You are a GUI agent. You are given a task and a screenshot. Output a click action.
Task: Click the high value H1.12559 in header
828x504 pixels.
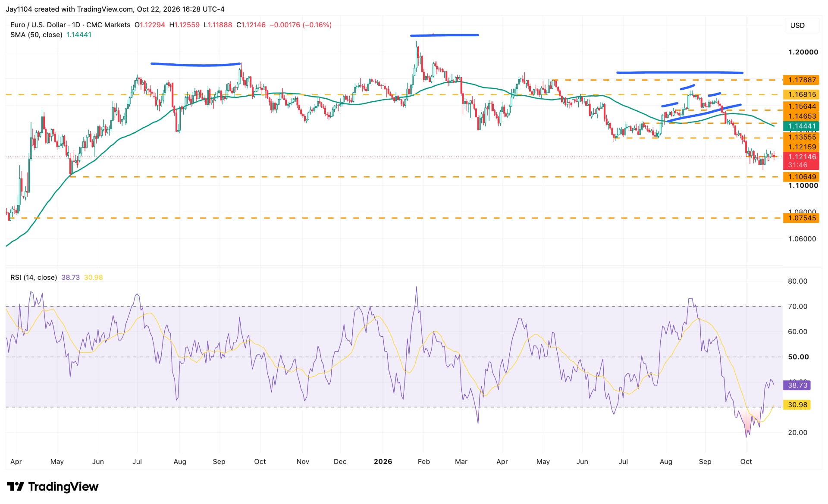(x=185, y=25)
